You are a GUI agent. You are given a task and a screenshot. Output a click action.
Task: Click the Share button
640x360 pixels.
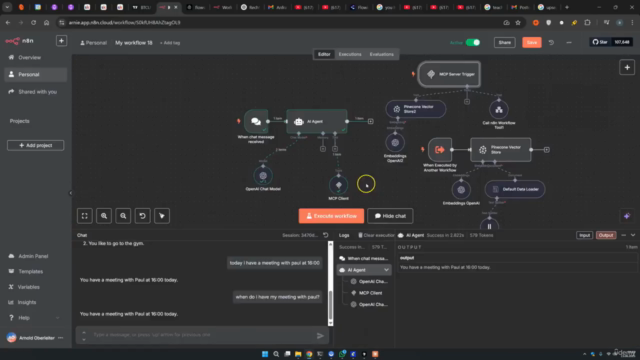point(504,42)
